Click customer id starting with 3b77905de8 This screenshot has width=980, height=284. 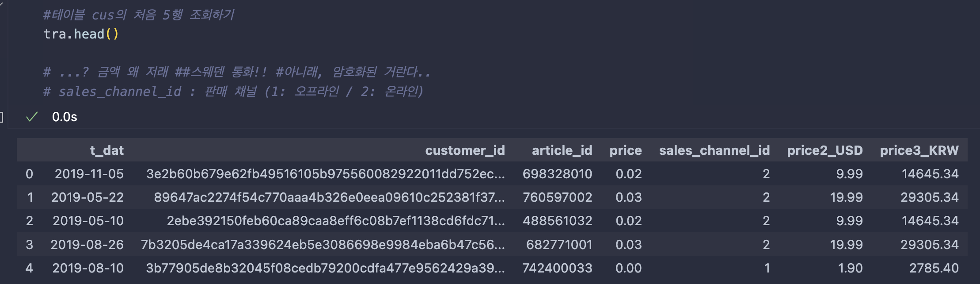[325, 268]
